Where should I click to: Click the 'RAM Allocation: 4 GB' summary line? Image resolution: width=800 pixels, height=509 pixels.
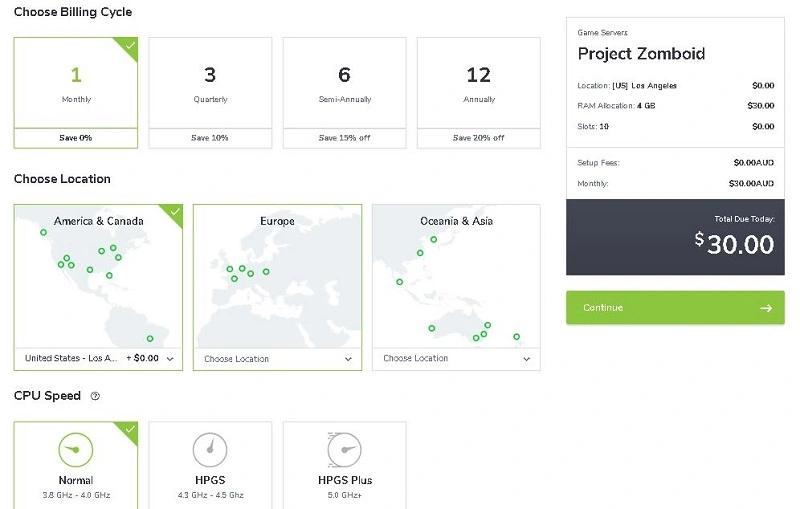click(676, 106)
